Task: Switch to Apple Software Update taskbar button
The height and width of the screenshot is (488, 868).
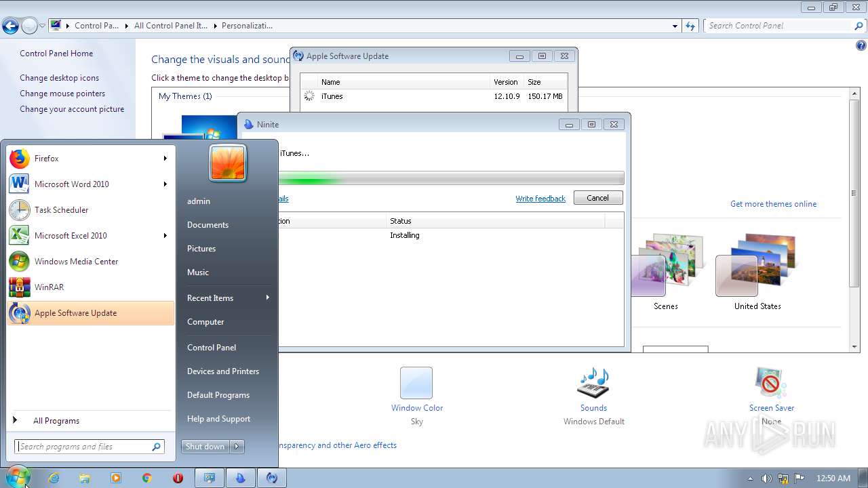Action: coord(272,478)
